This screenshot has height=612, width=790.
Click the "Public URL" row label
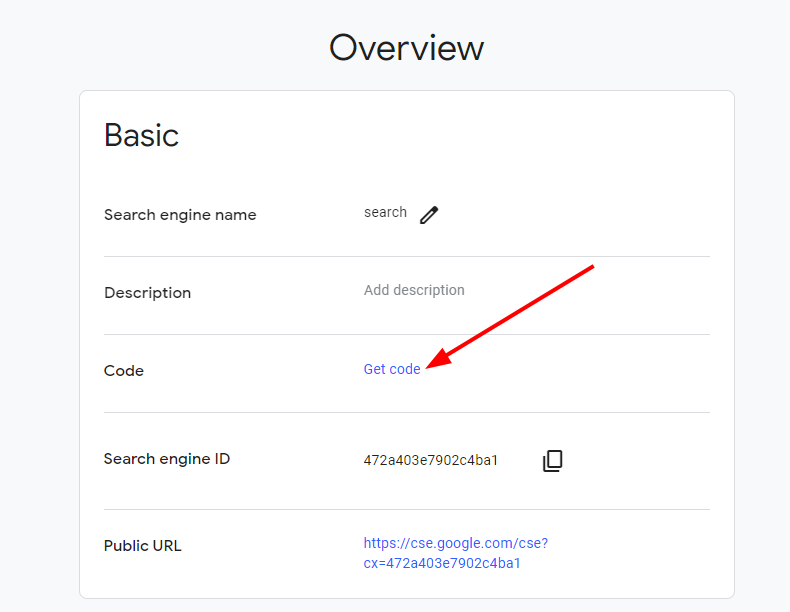[143, 546]
